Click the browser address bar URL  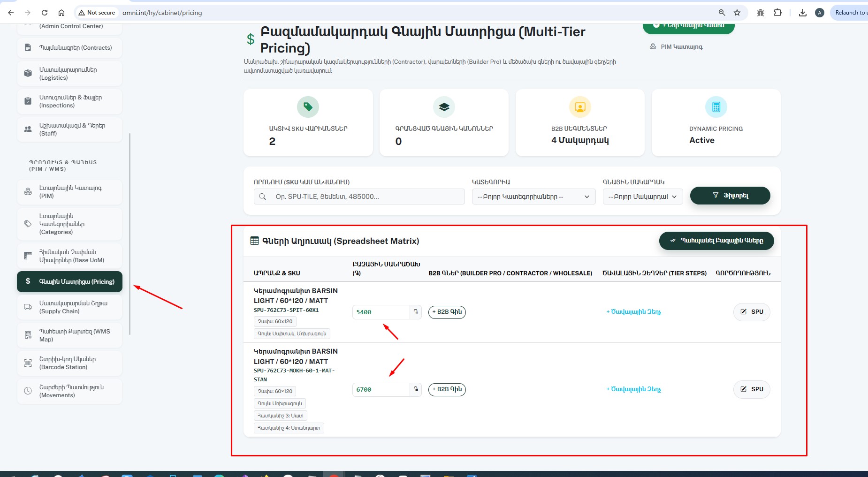pos(162,13)
